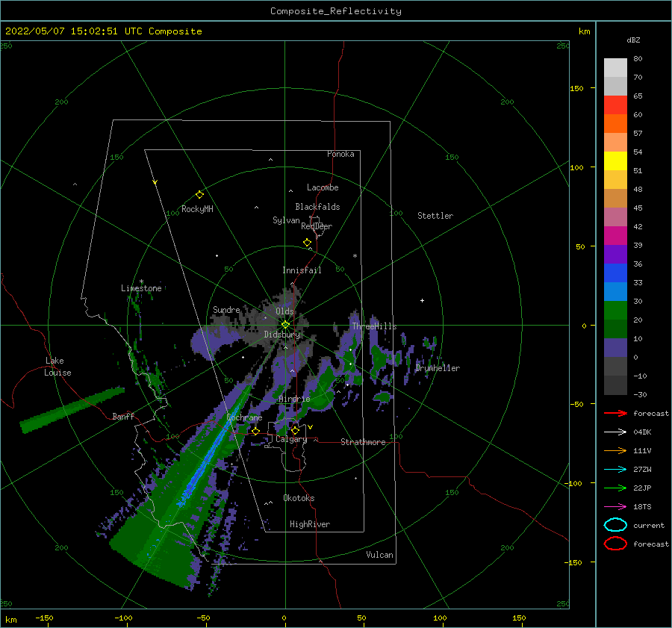Click the yellow diamond marker near RockyMH
This screenshot has height=628, width=672.
pos(199,195)
